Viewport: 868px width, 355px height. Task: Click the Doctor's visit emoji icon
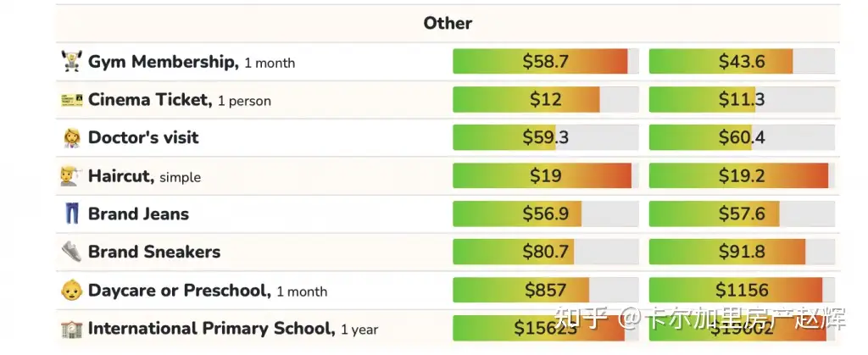[71, 138]
